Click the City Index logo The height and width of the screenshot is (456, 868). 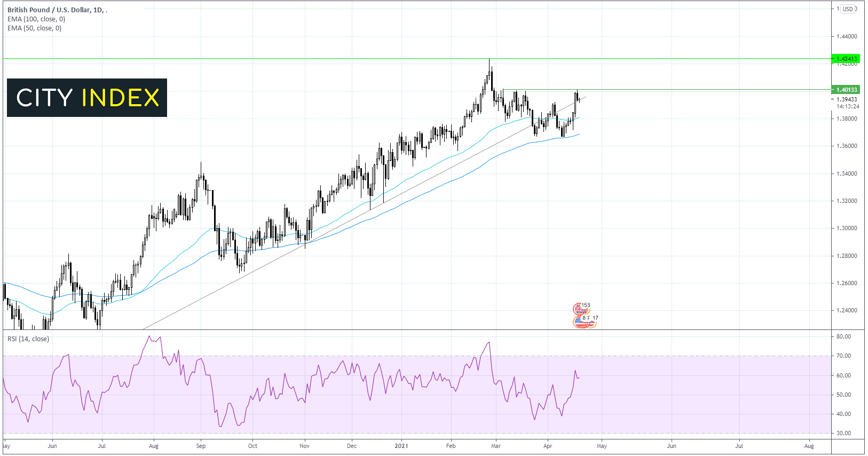87,98
